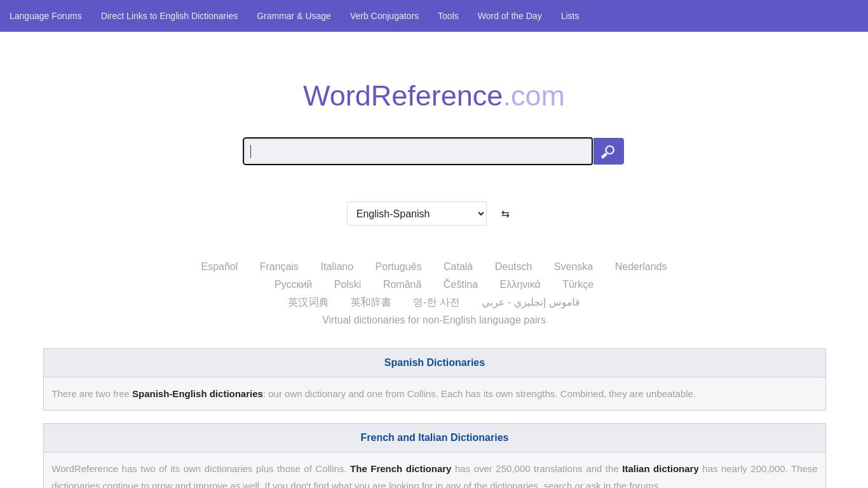
Task: Open the Verb Conjugators menu
Action: click(x=384, y=16)
